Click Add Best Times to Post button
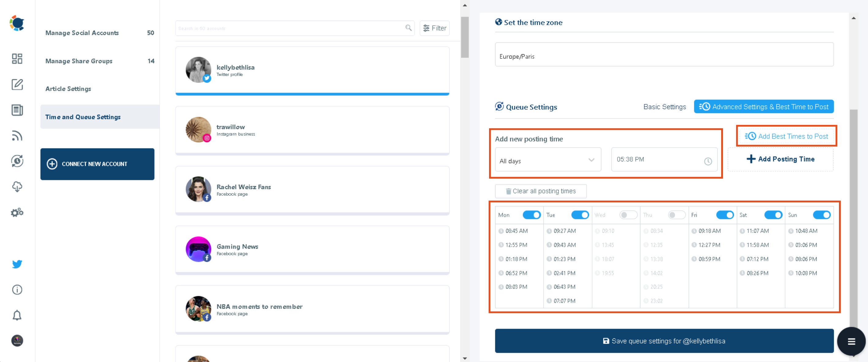Image resolution: width=868 pixels, height=362 pixels. (x=787, y=136)
